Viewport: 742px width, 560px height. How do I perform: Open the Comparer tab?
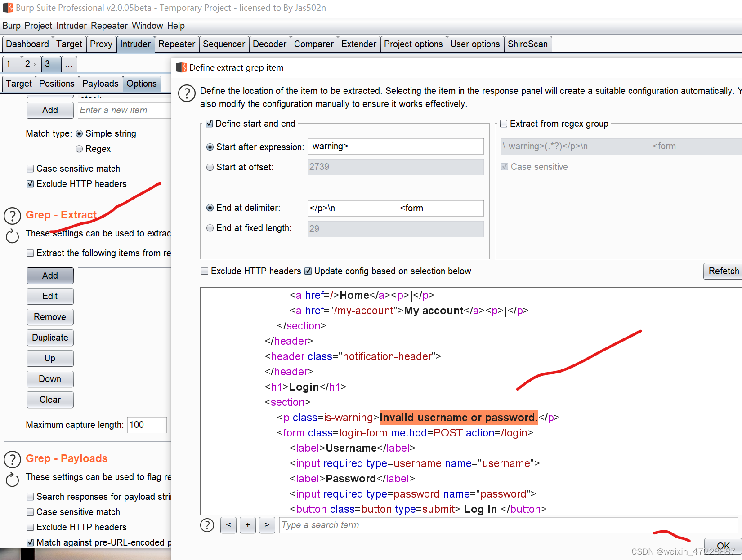[314, 44]
